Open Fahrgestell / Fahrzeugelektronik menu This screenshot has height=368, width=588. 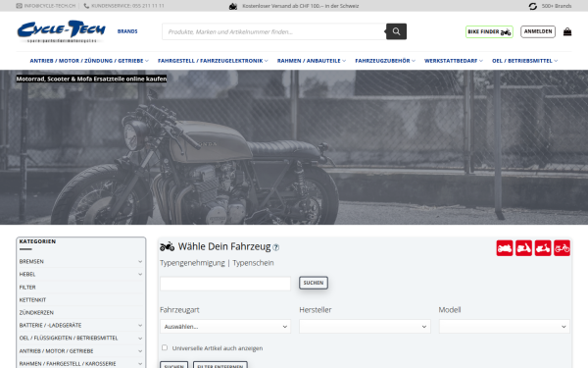[213, 61]
